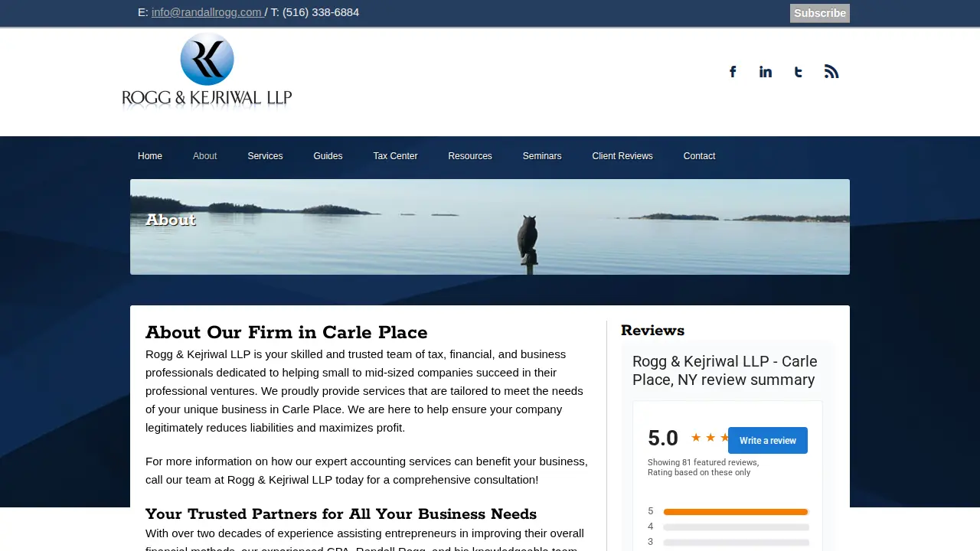Go to the Contact page

click(699, 156)
